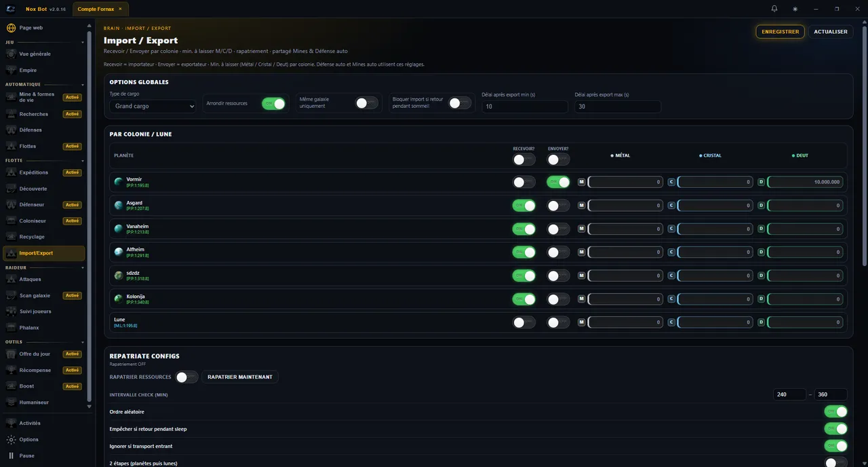
Task: Open the Défenses sidebar icon
Action: pos(11,130)
